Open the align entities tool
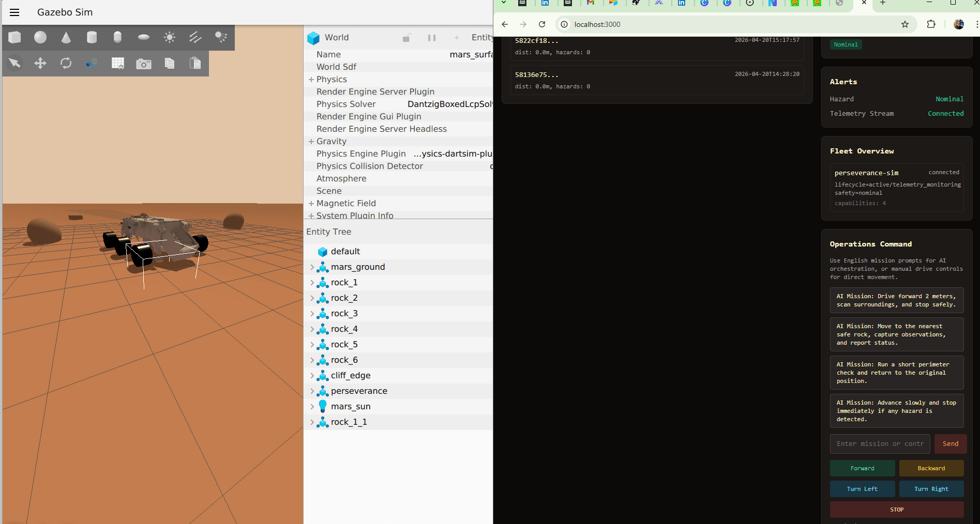This screenshot has height=524, width=980. 92,63
